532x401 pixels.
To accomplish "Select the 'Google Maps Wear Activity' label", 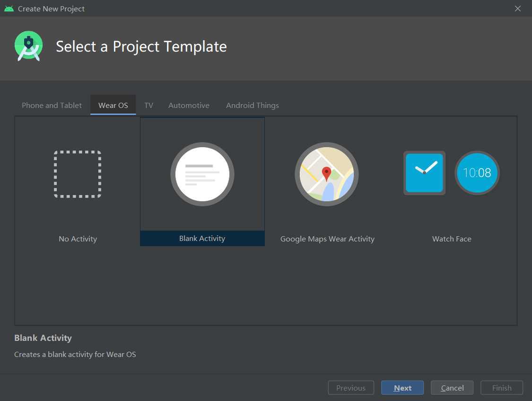I will click(327, 239).
